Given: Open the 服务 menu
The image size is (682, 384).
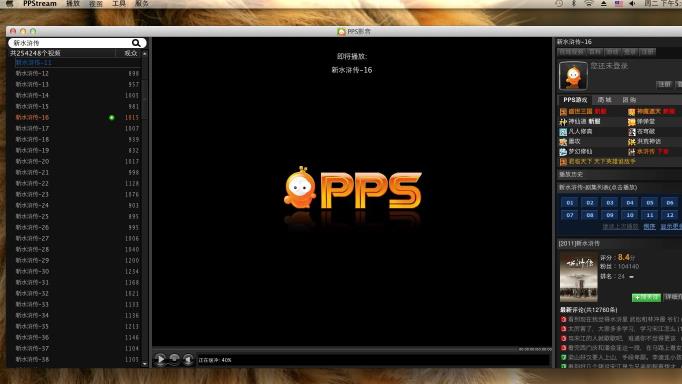Looking at the screenshot, I should 142,3.
